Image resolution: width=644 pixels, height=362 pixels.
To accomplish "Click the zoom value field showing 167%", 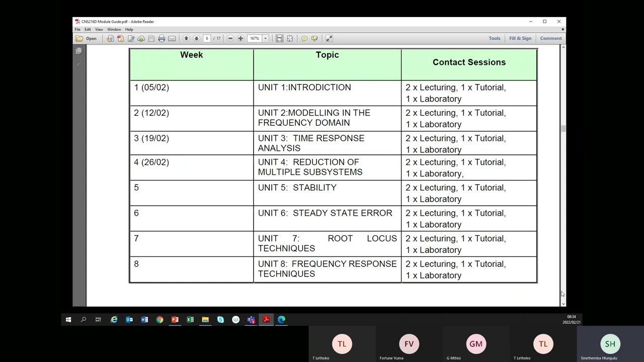I will pyautogui.click(x=255, y=38).
